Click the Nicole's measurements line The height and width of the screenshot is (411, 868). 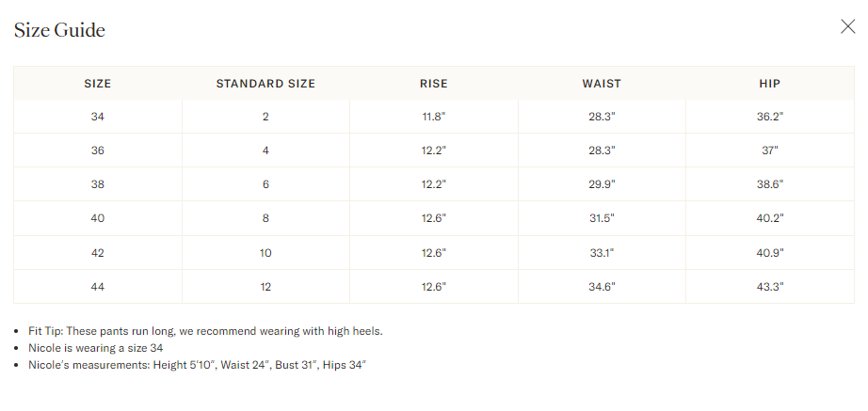click(197, 365)
